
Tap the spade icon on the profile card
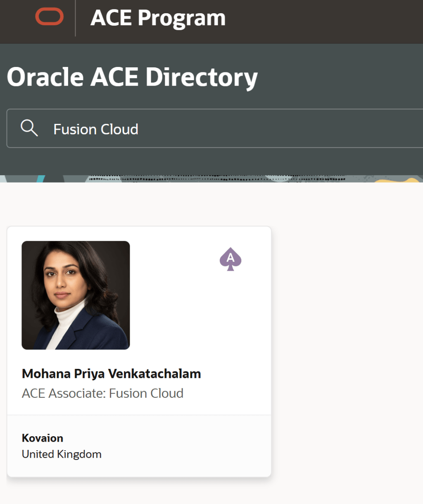coord(230,259)
